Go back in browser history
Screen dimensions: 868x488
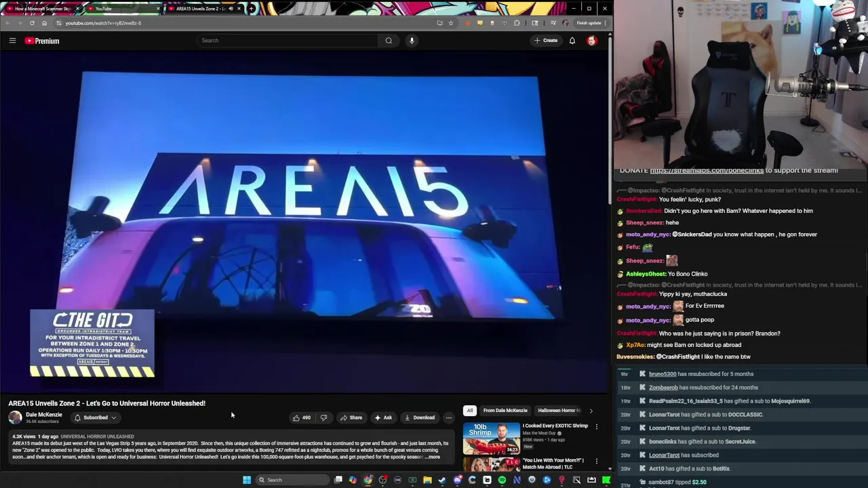(7, 23)
